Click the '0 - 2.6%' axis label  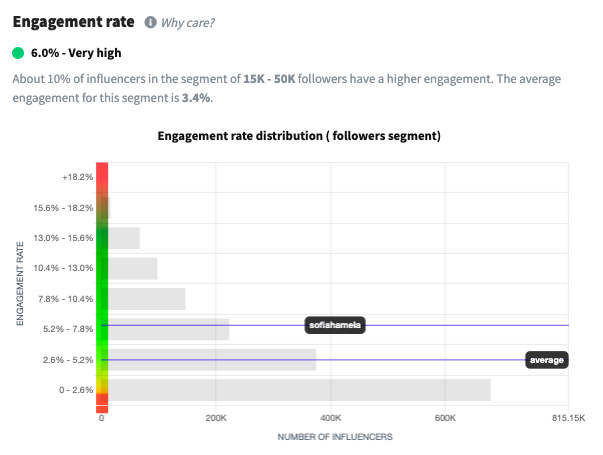[x=76, y=390]
